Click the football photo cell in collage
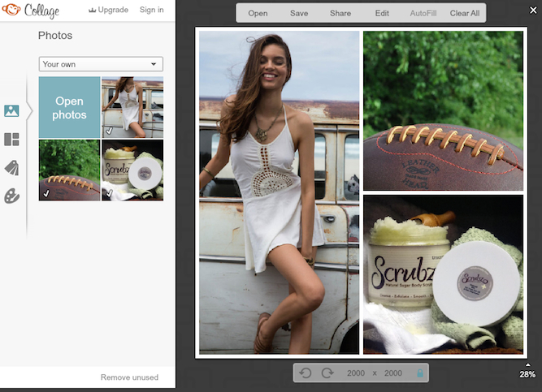The height and width of the screenshot is (392, 542). 443,110
